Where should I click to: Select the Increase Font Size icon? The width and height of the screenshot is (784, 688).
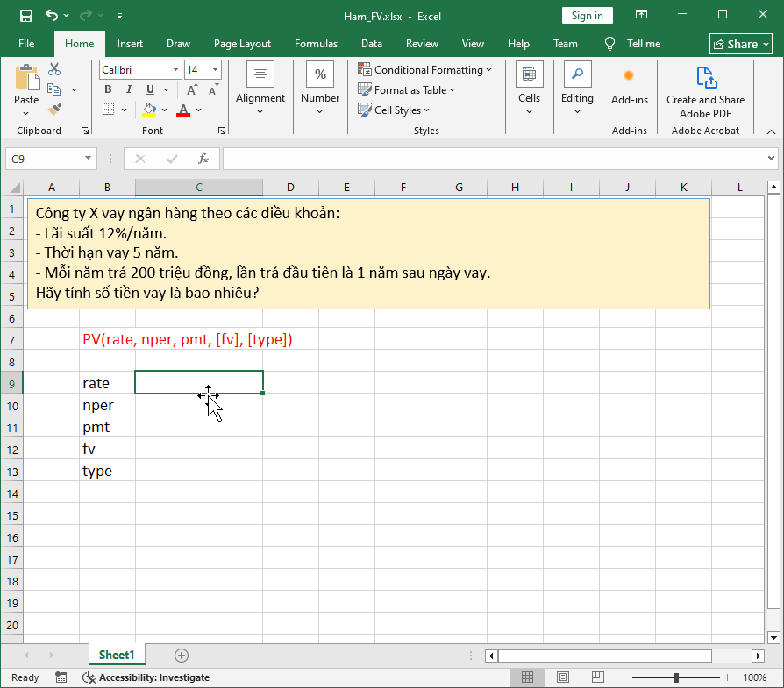[191, 89]
